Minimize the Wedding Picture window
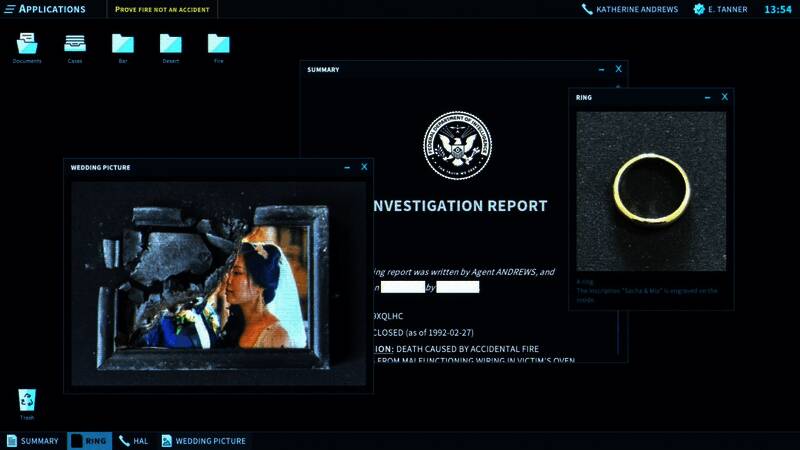This screenshot has width=800, height=450. pos(346,167)
